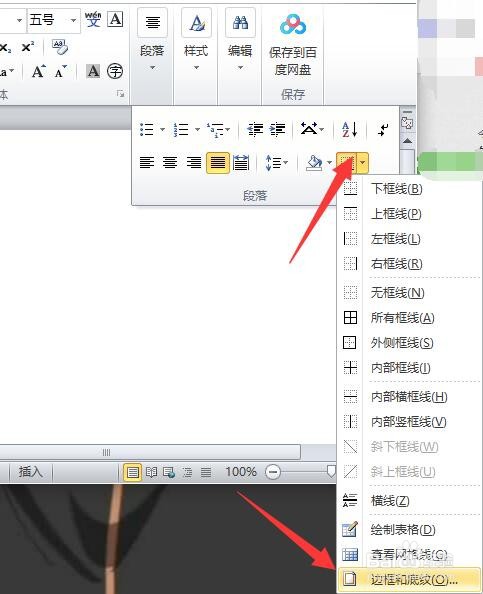The width and height of the screenshot is (483, 594).
Task: Increase paragraph indent
Action: pyautogui.click(x=278, y=130)
